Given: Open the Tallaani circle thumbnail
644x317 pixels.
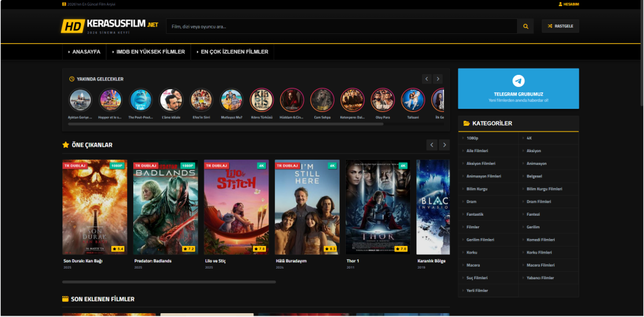Looking at the screenshot, I should (x=413, y=100).
